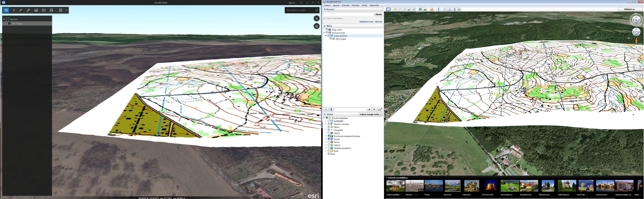
Task: Select the Draw pencil tool in ArcGIS Earth
Action: click(x=21, y=10)
